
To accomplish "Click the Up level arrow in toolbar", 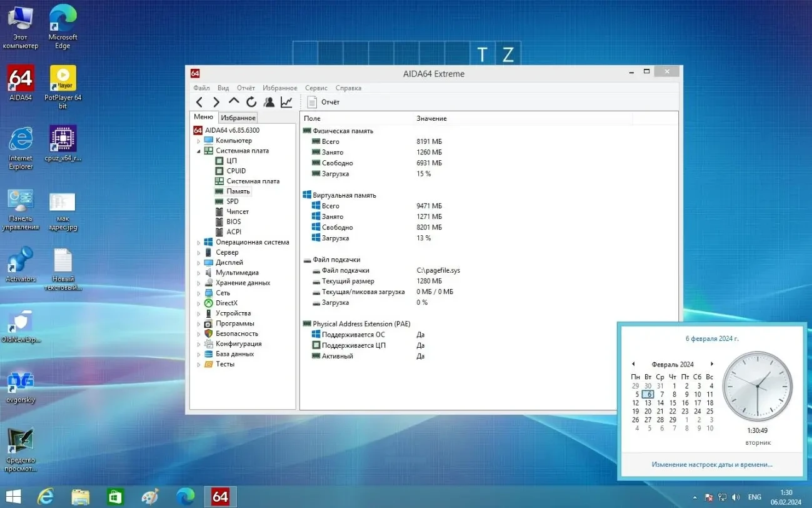I will [234, 101].
